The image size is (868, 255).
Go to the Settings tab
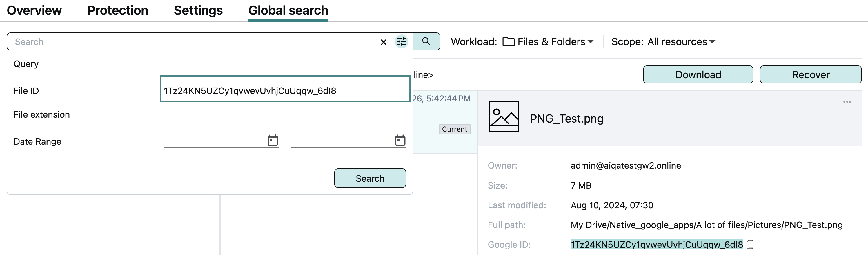198,10
